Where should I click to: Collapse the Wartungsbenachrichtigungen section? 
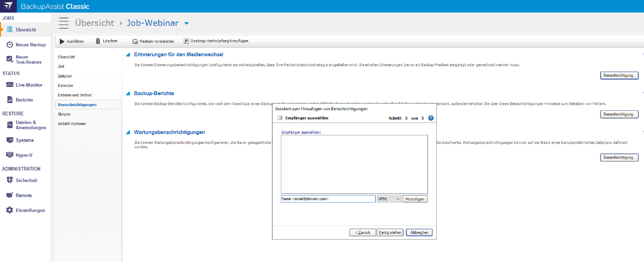click(128, 132)
